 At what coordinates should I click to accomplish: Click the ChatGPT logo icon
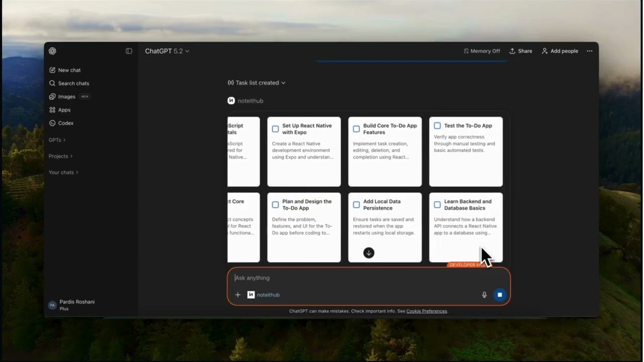coord(52,51)
